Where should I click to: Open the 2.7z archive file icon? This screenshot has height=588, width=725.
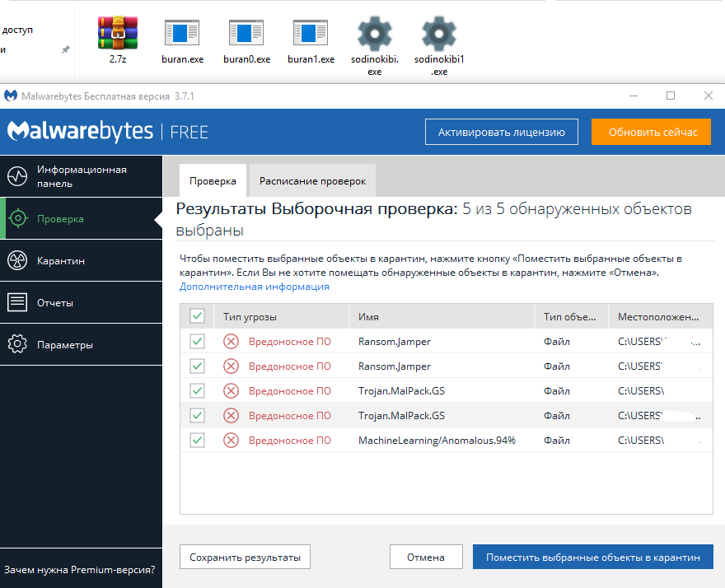tap(118, 33)
